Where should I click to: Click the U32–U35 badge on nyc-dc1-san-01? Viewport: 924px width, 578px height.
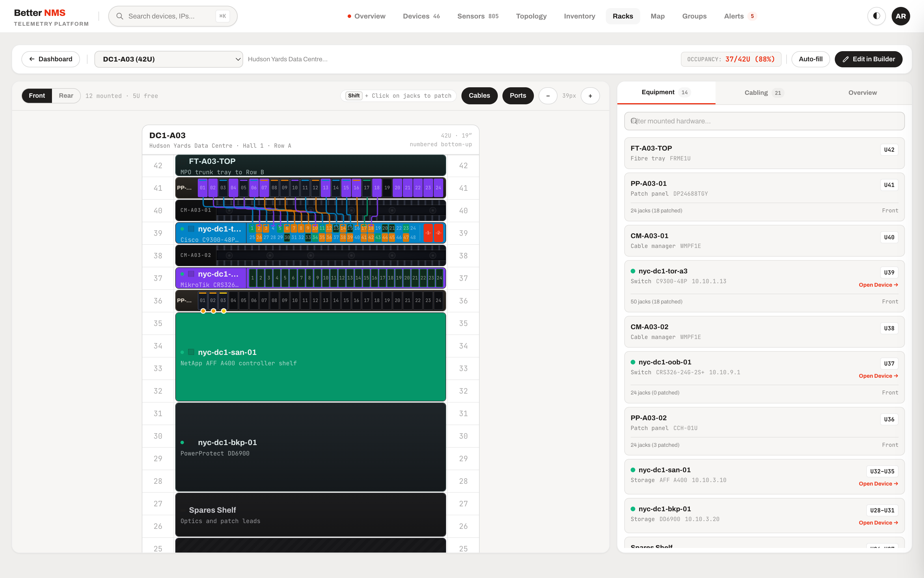(882, 471)
